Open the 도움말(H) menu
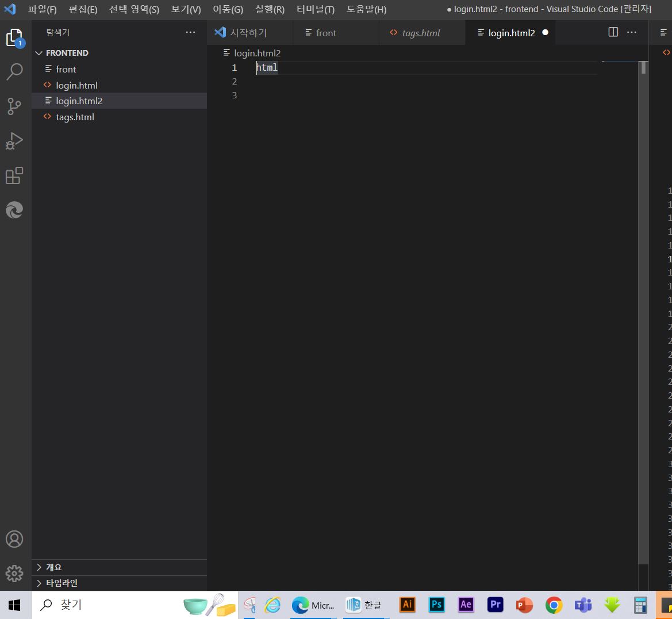 coord(366,9)
